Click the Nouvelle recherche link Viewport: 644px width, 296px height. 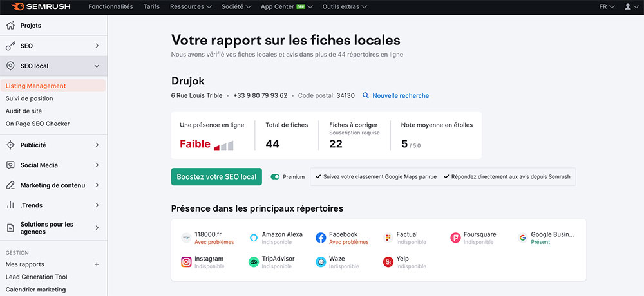pos(401,96)
